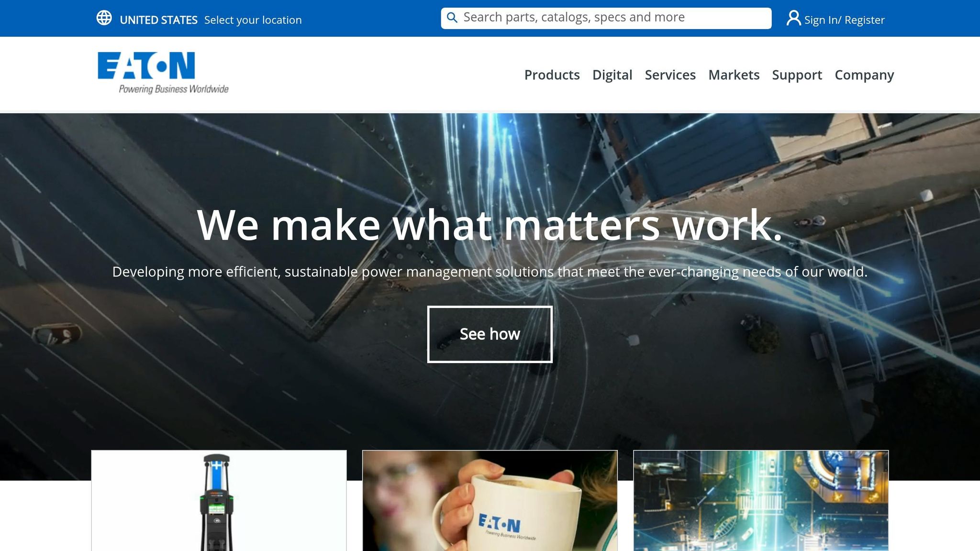
Task: Open the Company menu
Action: point(864,75)
